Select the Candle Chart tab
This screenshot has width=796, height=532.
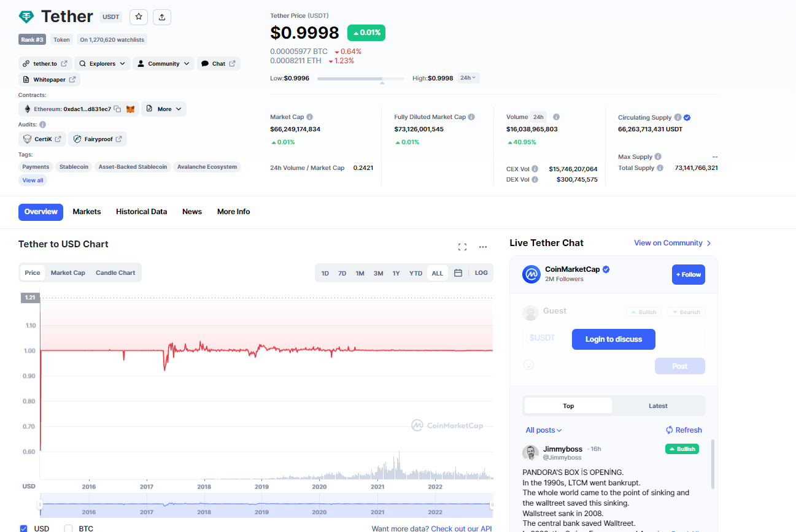tap(115, 273)
